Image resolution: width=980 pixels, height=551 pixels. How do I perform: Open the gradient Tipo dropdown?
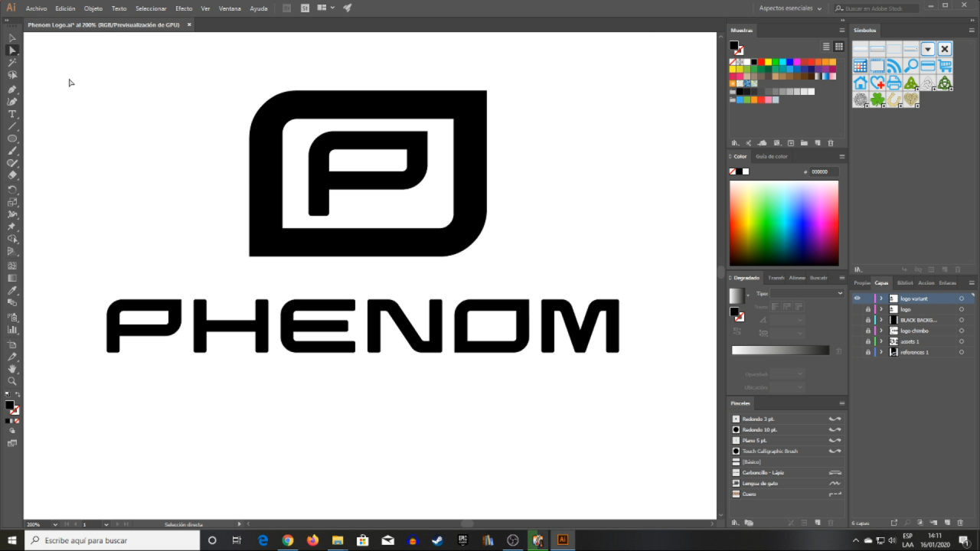pyautogui.click(x=807, y=293)
